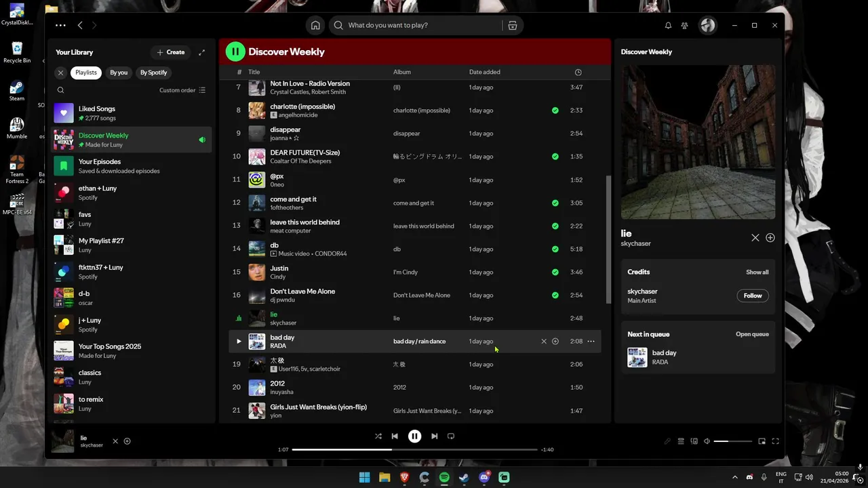Select the Playlists filter chip
This screenshot has height=488, width=868.
click(x=86, y=73)
